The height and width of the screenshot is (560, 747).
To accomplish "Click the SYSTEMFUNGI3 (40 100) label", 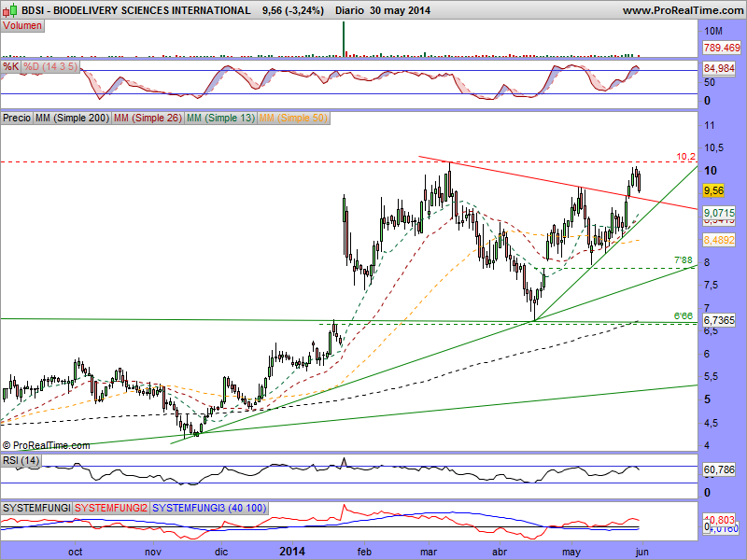I will click(x=208, y=507).
